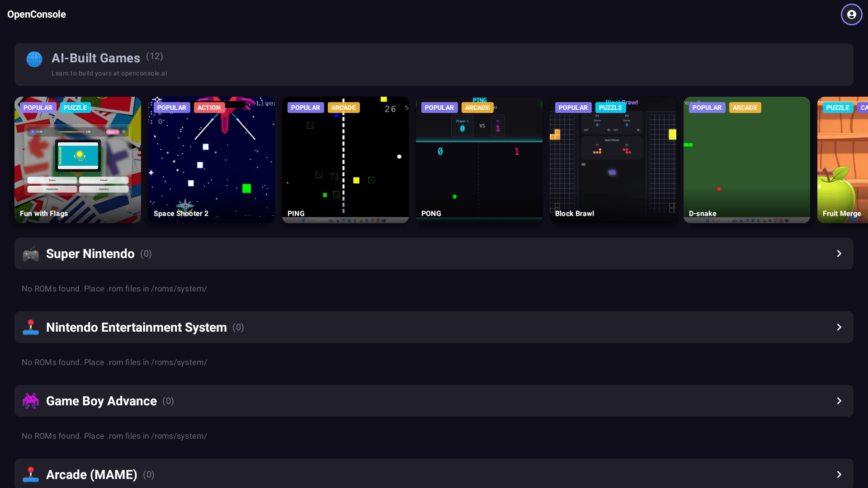Open the Block Brawl game
Screen dimensions: 868x488
[x=613, y=160]
